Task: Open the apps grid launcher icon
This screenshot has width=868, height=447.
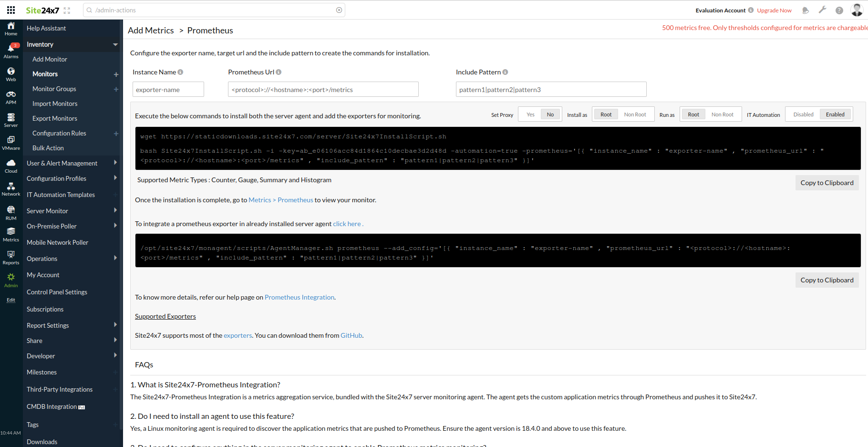Action: [11, 10]
